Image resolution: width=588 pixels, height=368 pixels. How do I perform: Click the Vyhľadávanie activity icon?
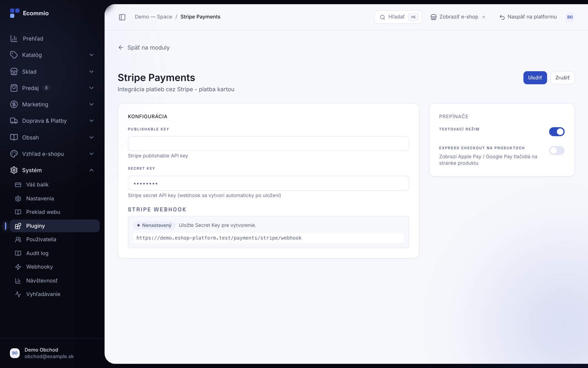pyautogui.click(x=18, y=294)
